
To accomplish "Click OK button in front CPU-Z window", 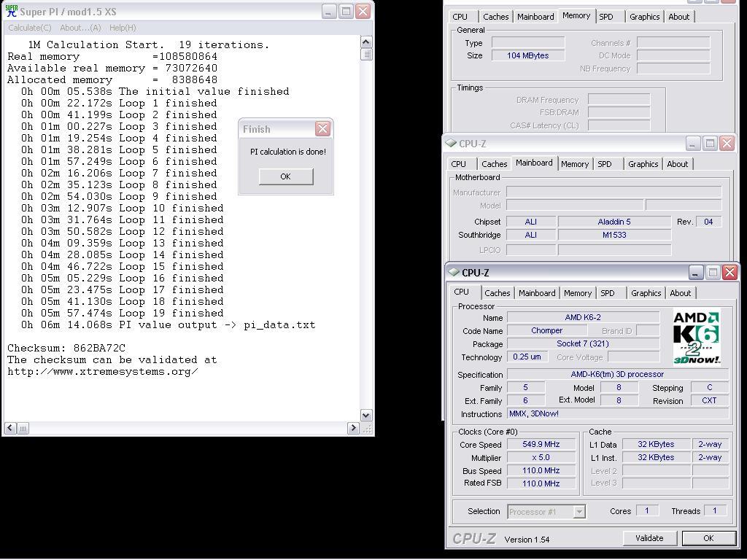I will click(x=708, y=538).
